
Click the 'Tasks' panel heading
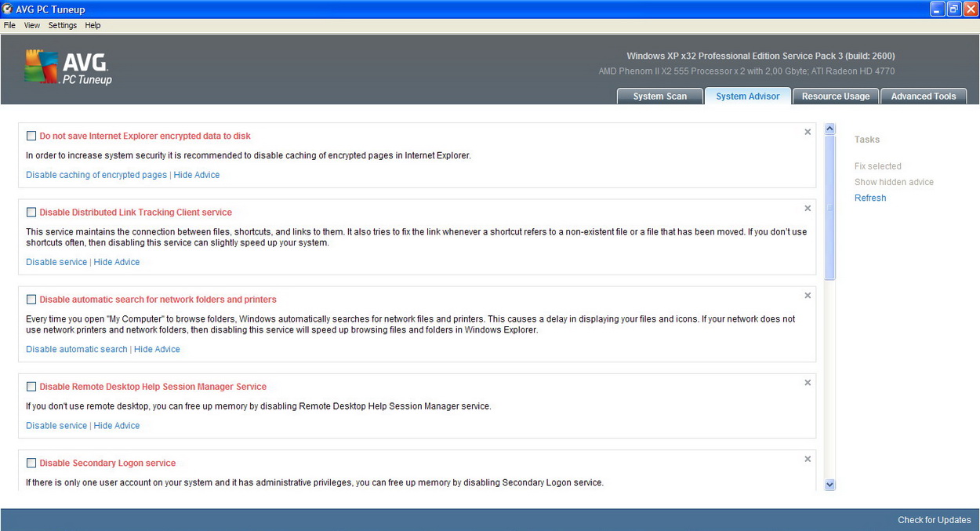point(867,140)
